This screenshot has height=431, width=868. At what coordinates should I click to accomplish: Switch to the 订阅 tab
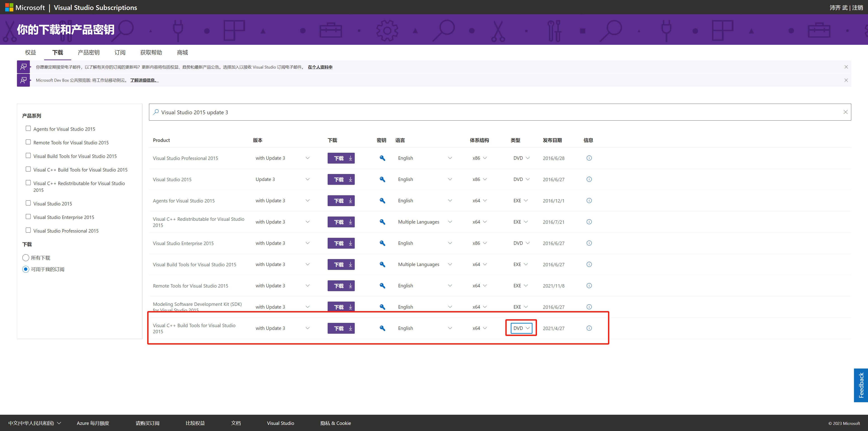[120, 53]
